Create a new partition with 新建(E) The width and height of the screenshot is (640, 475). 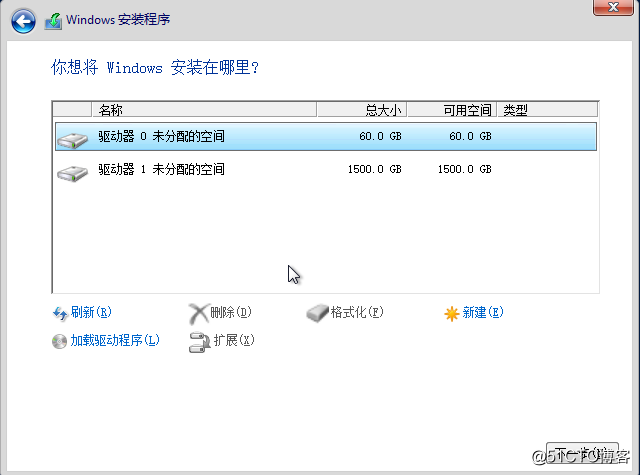(483, 312)
